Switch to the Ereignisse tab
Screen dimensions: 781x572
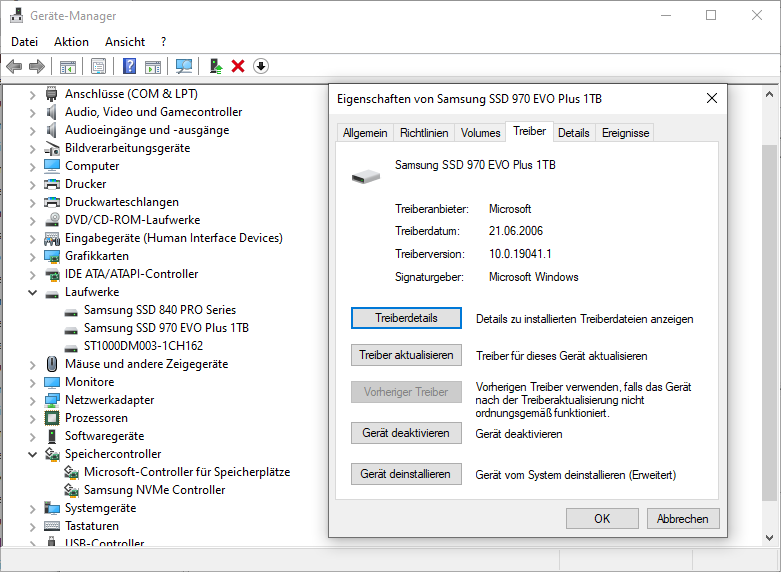tap(625, 133)
